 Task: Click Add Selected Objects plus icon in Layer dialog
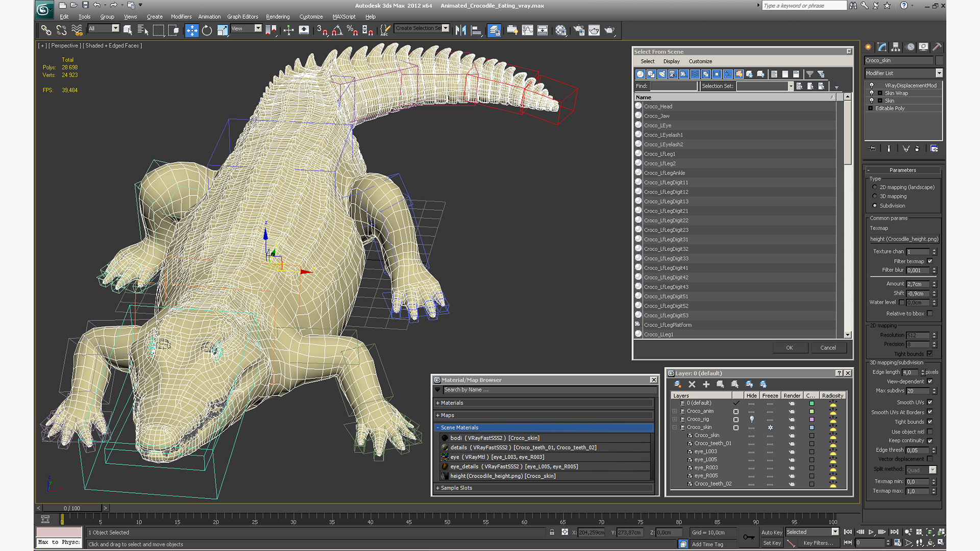[706, 384]
